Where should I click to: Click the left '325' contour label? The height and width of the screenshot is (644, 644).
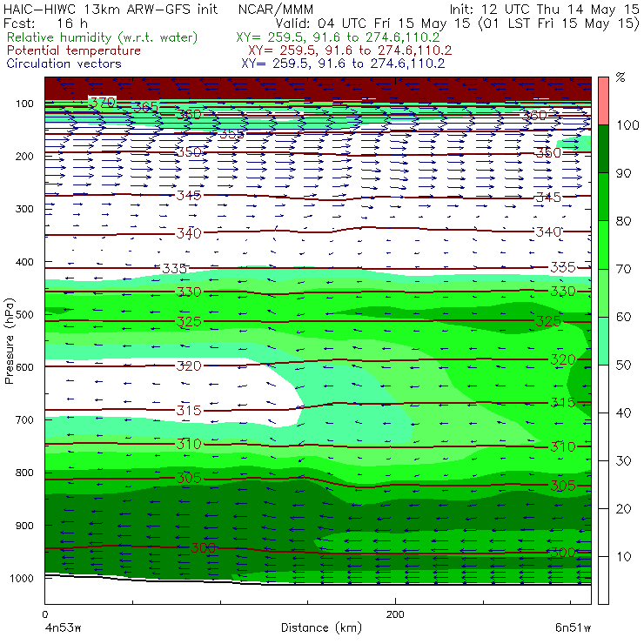tap(189, 322)
